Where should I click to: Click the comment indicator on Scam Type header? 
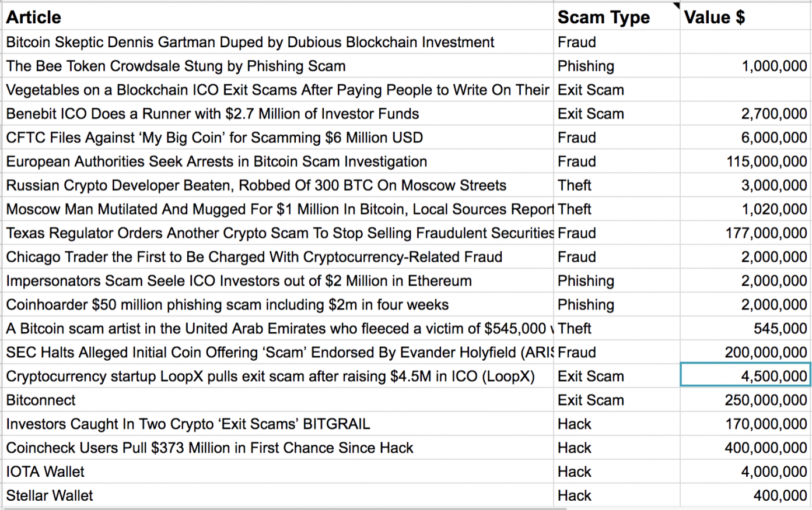(677, 5)
